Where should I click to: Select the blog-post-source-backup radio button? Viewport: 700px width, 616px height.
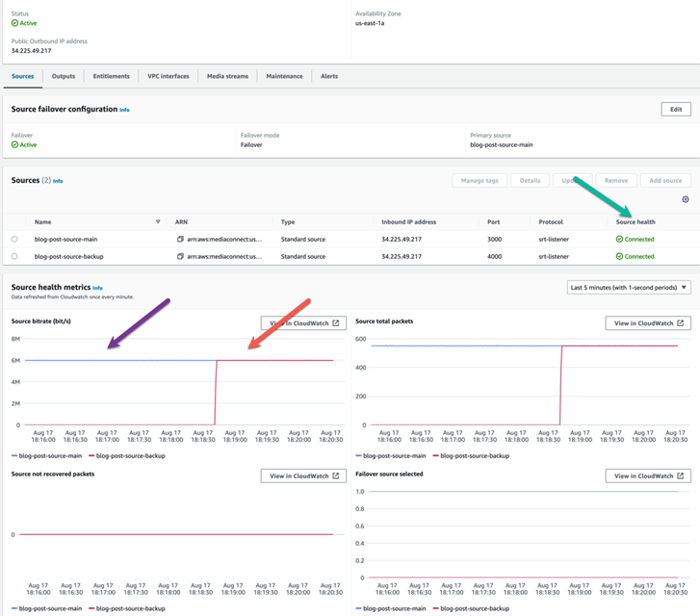14,257
